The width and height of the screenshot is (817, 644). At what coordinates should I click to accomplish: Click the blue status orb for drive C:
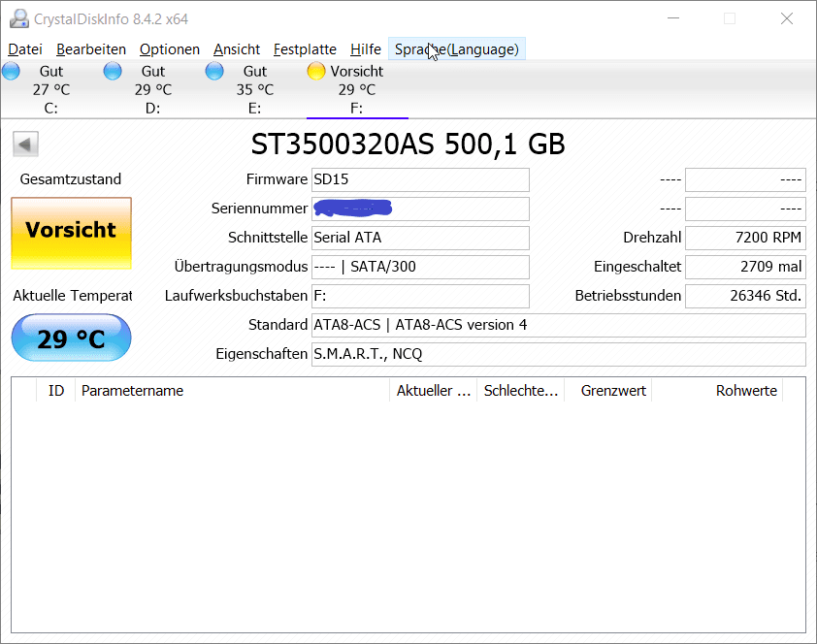pyautogui.click(x=11, y=71)
